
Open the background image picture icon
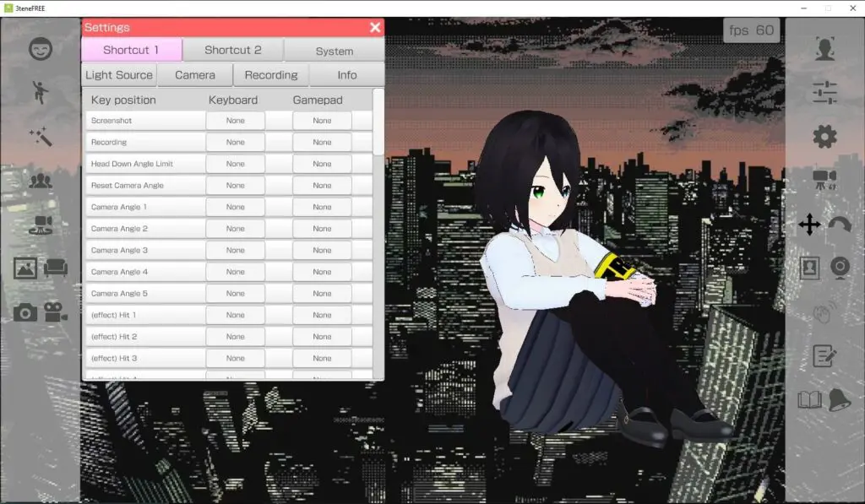pos(25,268)
